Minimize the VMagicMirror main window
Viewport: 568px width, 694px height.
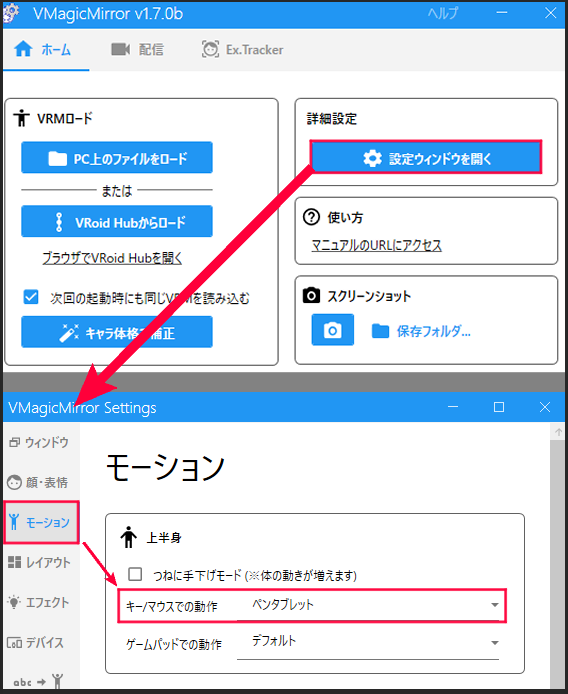point(502,13)
